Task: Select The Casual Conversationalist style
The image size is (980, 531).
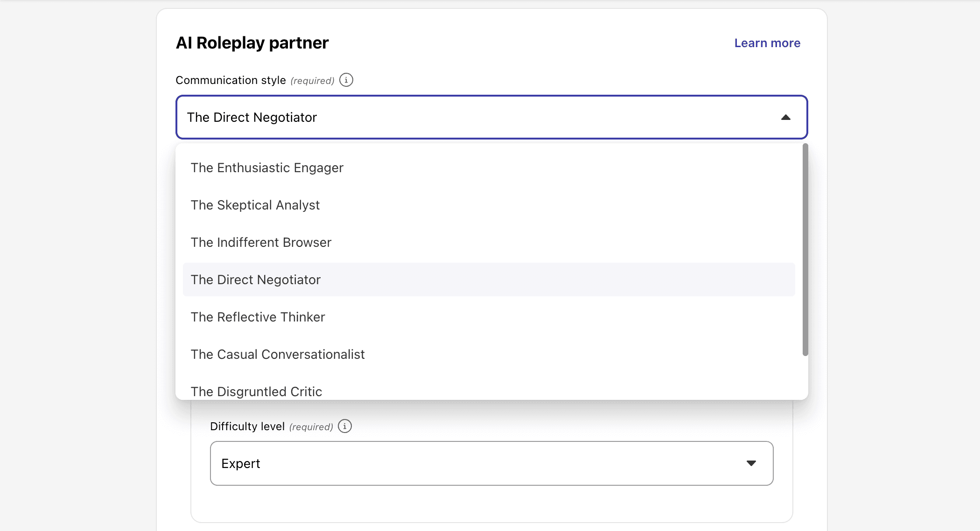Action: [x=278, y=355]
